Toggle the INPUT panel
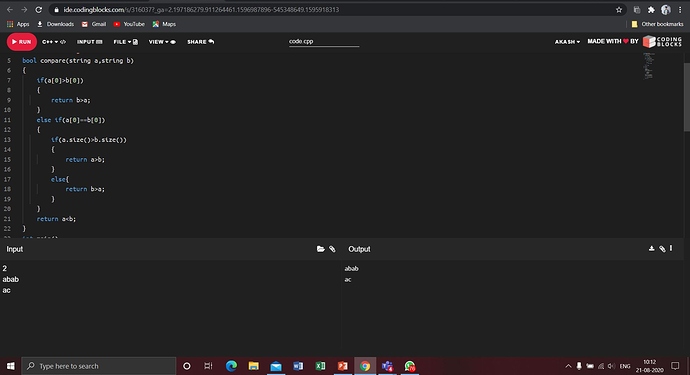690x375 pixels. [x=90, y=42]
